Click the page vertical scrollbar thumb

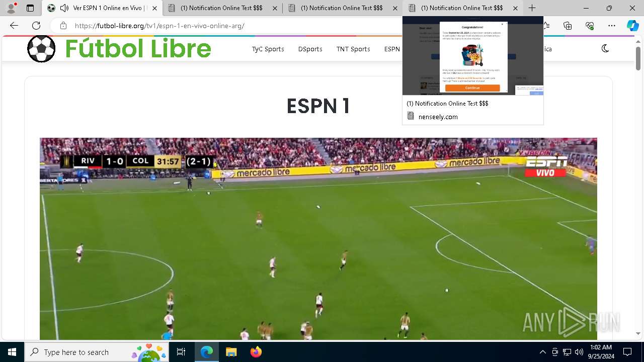[638, 59]
